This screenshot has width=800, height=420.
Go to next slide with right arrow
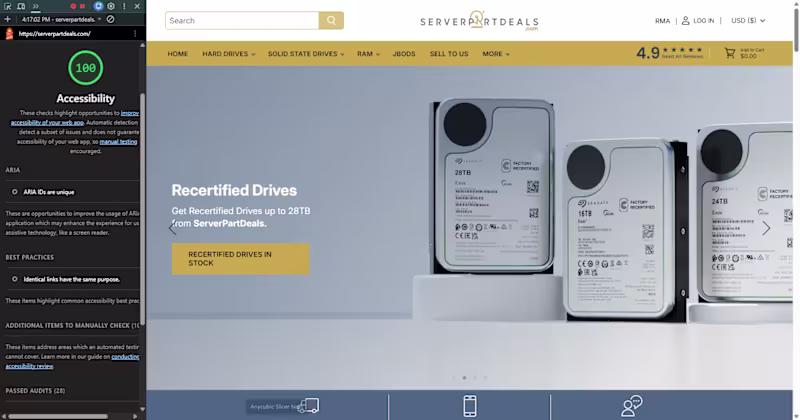[766, 228]
